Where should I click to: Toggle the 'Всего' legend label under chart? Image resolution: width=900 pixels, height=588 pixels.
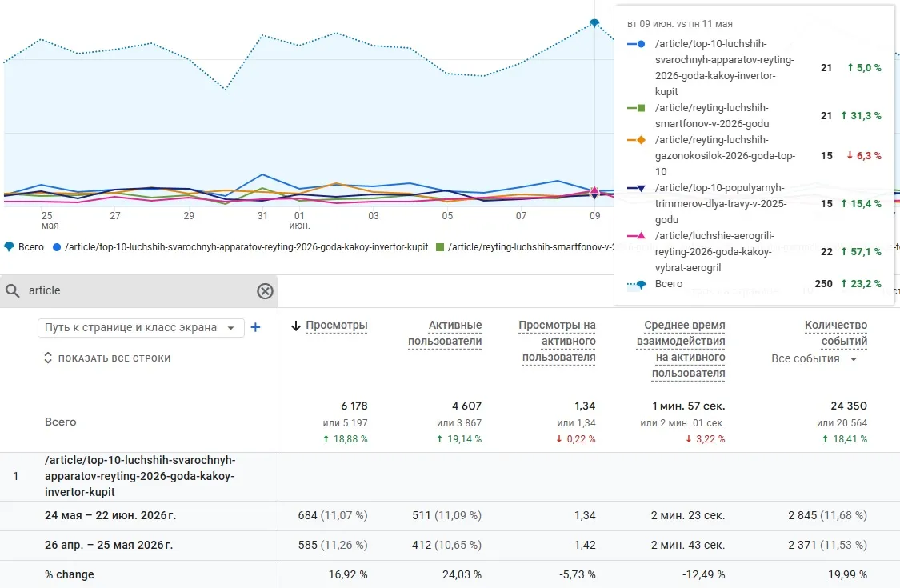pyautogui.click(x=31, y=247)
